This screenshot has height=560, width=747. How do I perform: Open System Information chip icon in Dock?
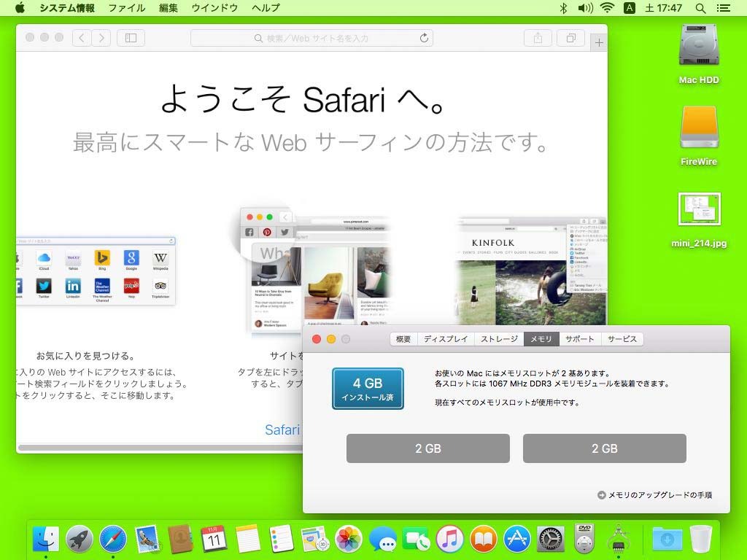pos(619,539)
